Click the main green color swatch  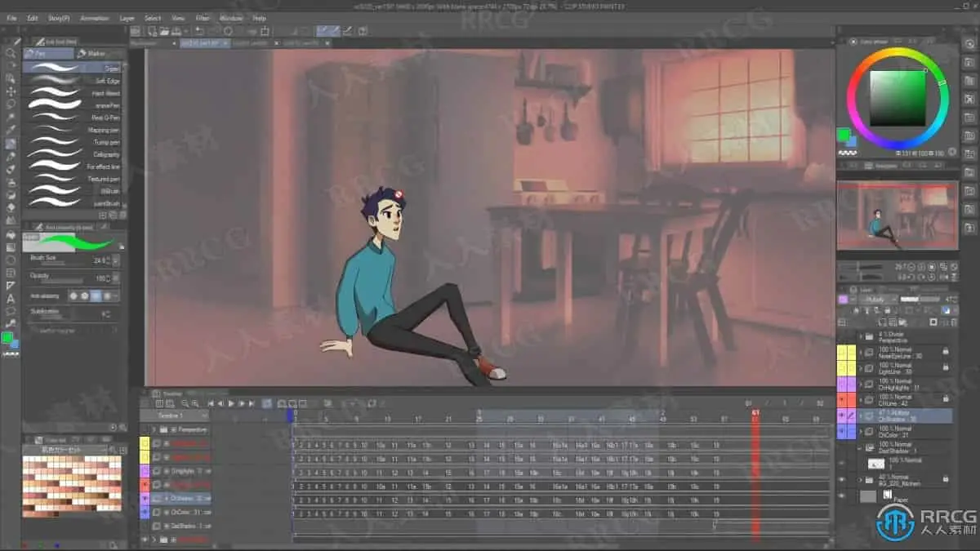click(x=842, y=135)
